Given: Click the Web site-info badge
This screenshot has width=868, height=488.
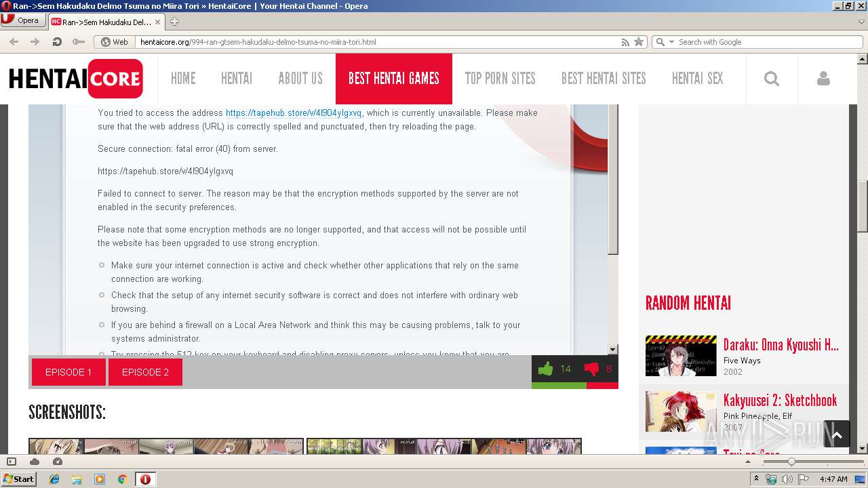Looking at the screenshot, I should (115, 41).
